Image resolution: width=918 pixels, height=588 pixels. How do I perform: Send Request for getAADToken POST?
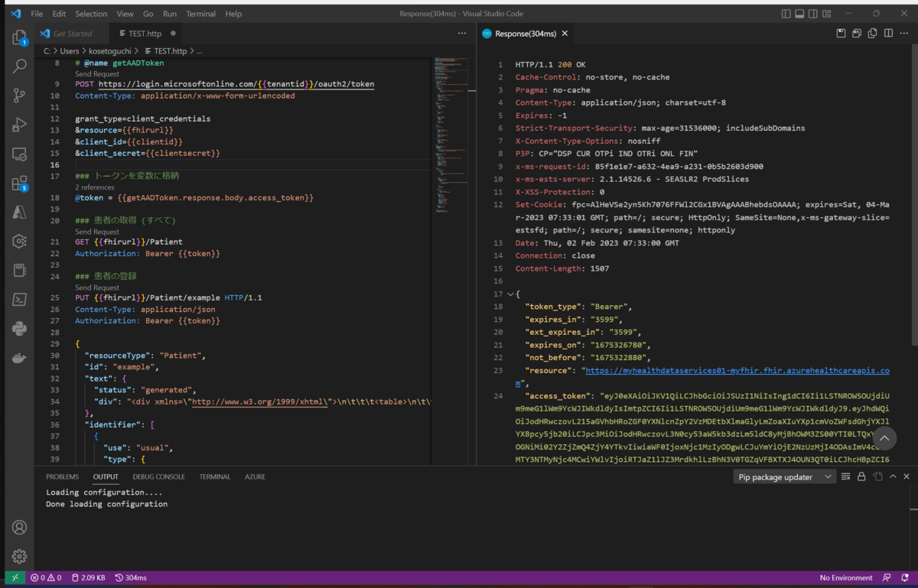pyautogui.click(x=97, y=74)
